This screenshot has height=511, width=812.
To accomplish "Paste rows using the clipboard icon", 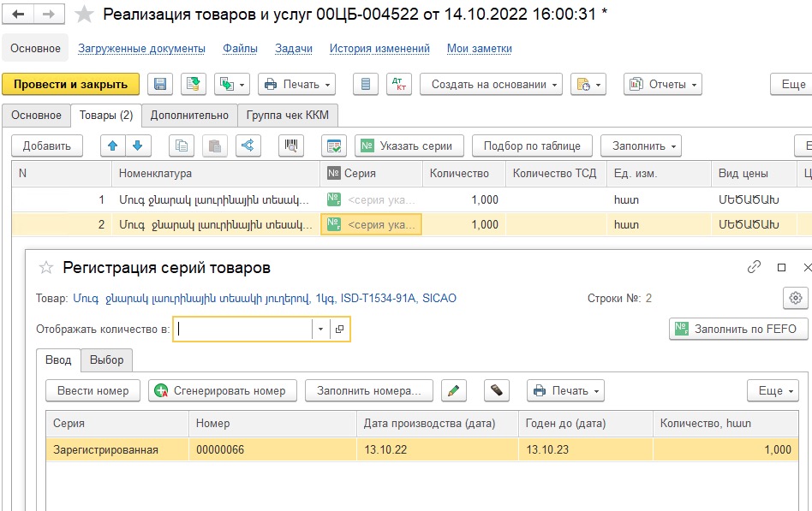I will coord(215,146).
